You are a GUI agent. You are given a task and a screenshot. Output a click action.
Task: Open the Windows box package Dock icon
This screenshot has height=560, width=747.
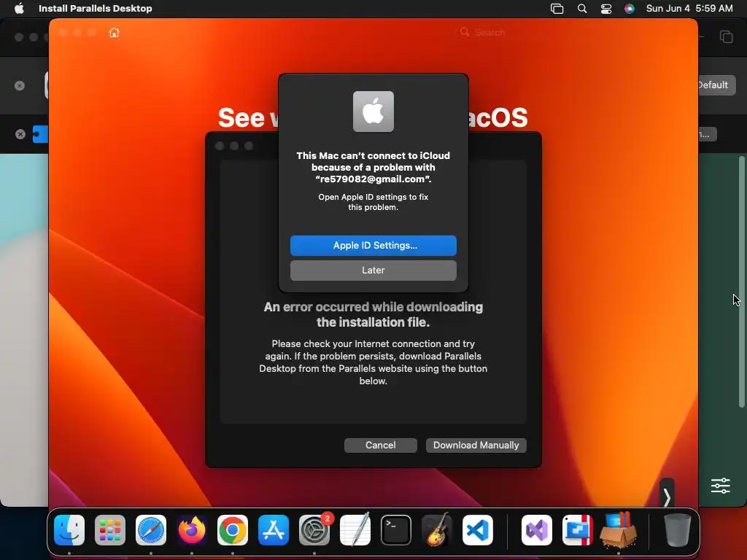[x=619, y=529]
